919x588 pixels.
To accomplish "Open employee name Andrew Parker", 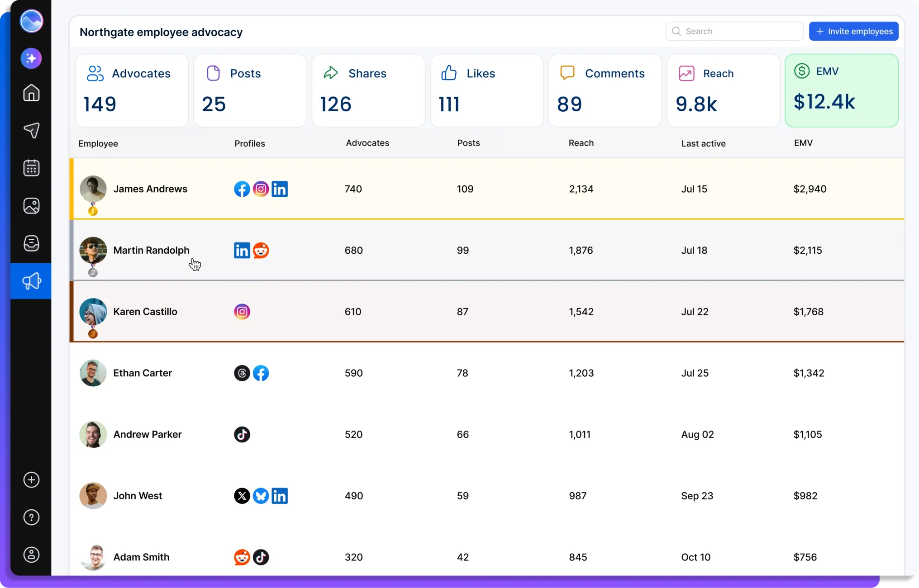I will point(148,434).
